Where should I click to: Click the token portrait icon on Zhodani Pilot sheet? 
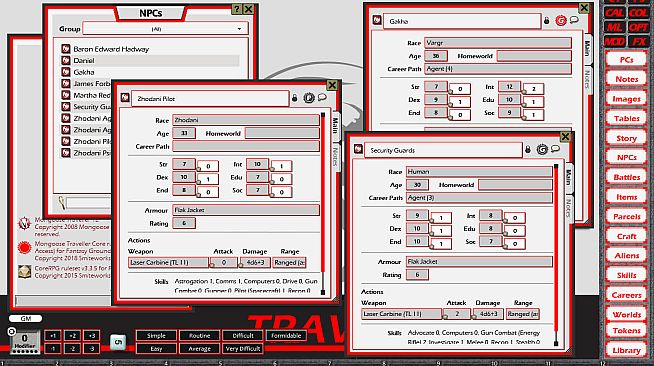click(x=309, y=98)
